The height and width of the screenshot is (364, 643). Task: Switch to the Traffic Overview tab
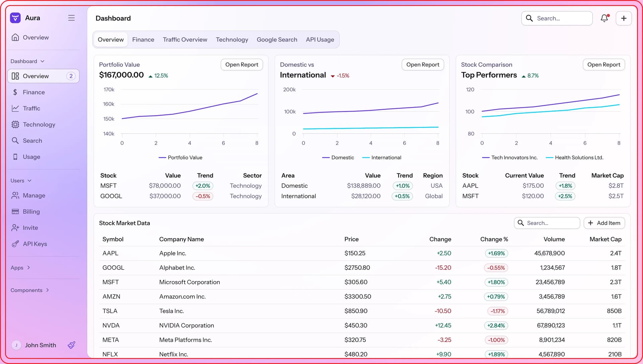point(185,39)
